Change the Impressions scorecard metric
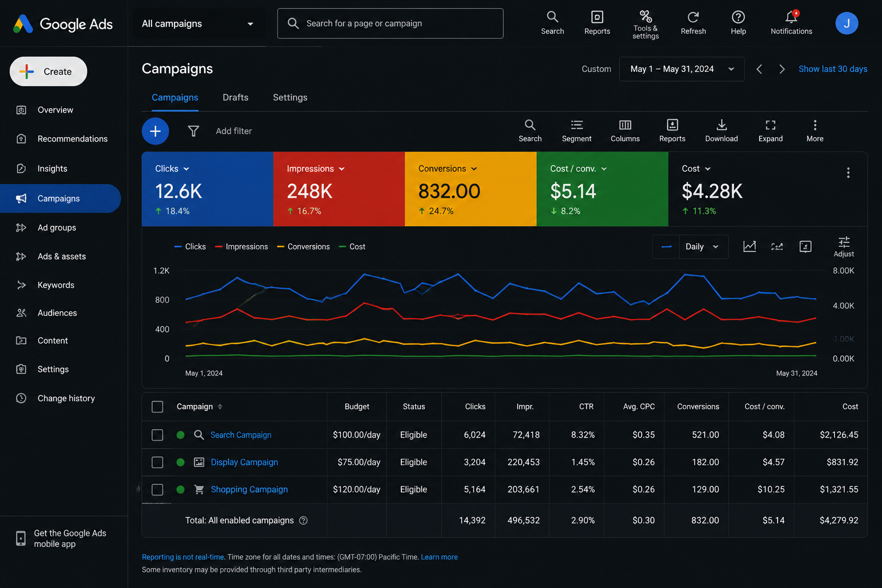882x588 pixels. [316, 169]
